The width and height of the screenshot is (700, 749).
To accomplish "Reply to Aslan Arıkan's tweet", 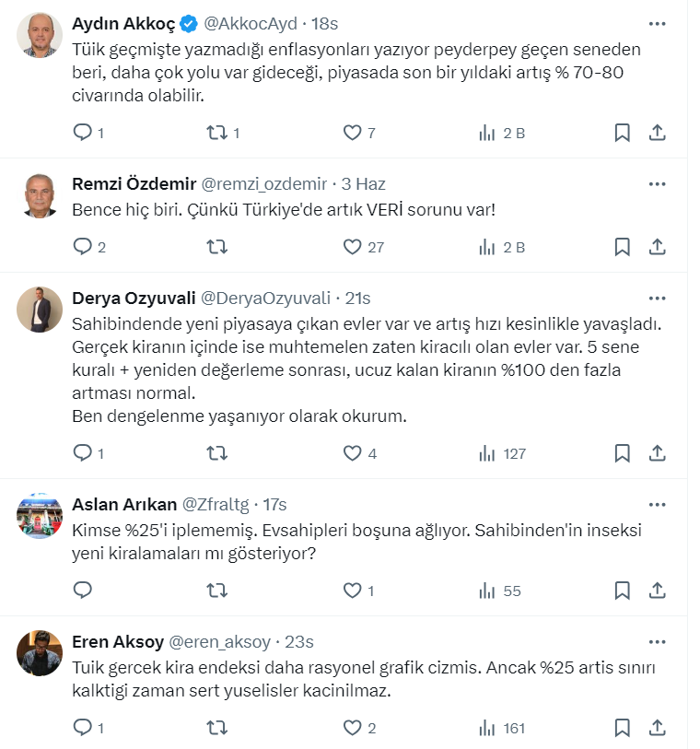I will tap(83, 590).
